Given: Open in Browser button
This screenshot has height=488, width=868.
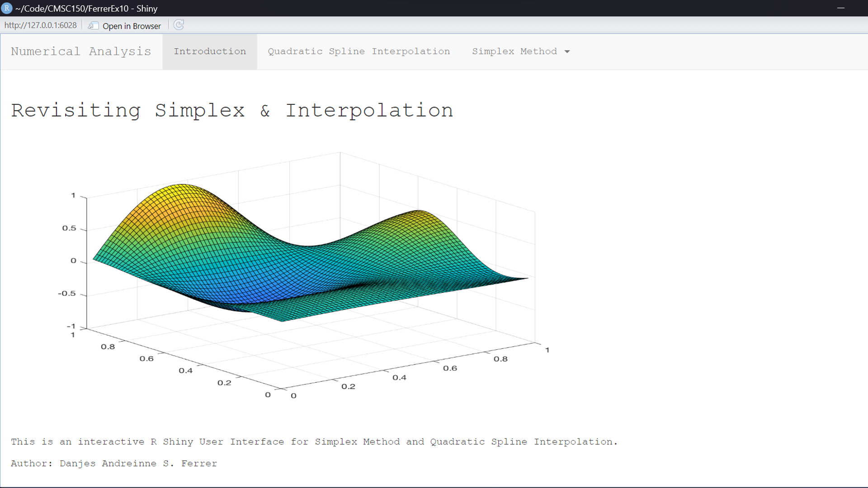Looking at the screenshot, I should point(125,26).
